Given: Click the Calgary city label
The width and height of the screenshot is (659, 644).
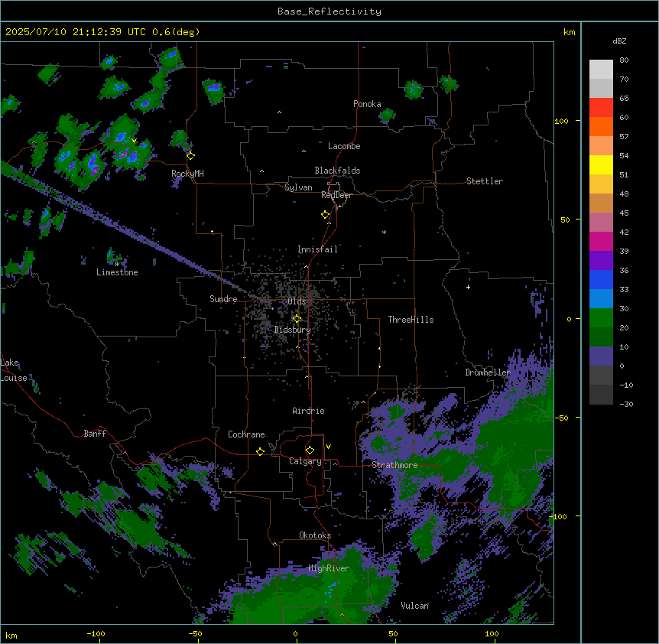Looking at the screenshot, I should point(306,461).
